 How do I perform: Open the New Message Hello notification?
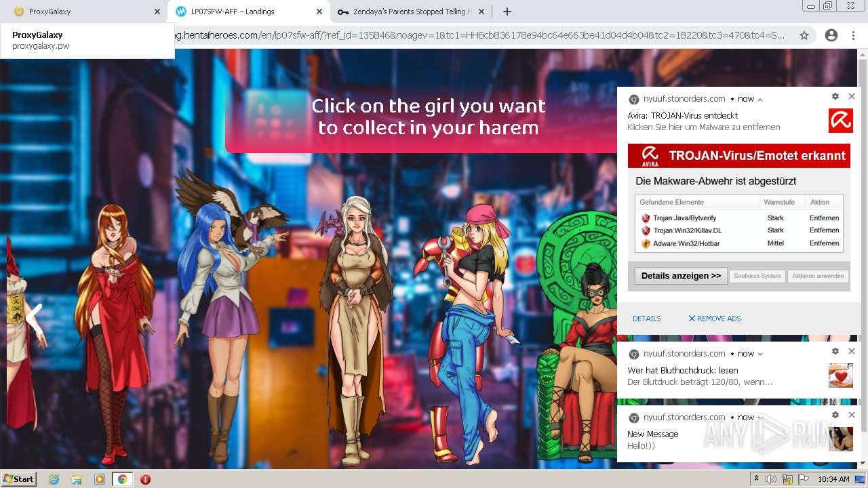click(739, 434)
